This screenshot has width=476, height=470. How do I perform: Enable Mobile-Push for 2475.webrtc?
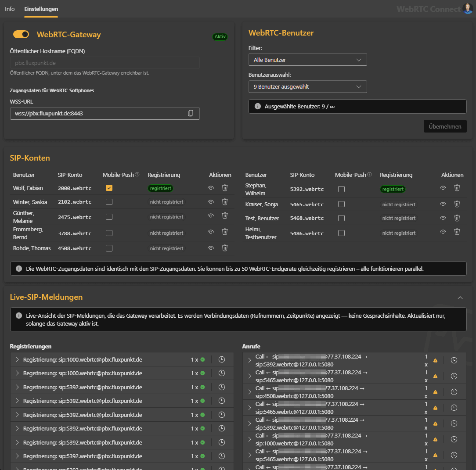coord(109,217)
